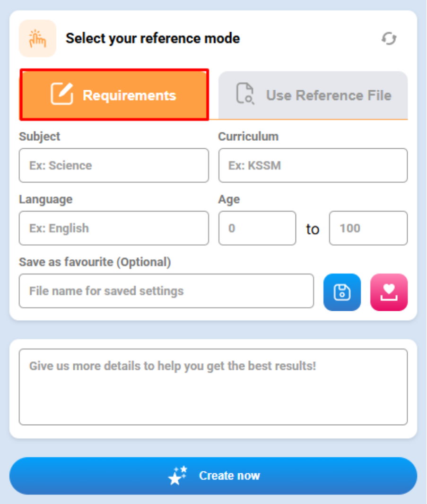Click the Curriculum text box
Image resolution: width=427 pixels, height=504 pixels.
tap(313, 165)
